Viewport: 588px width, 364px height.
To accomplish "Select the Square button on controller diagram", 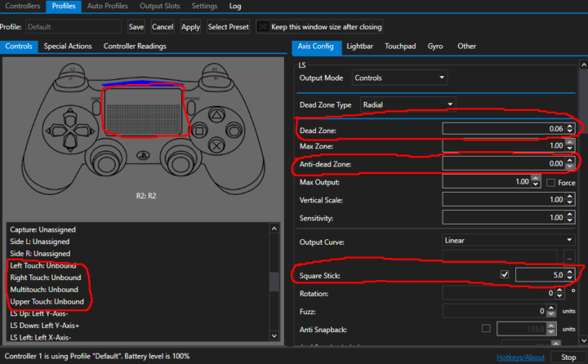I will 199,131.
